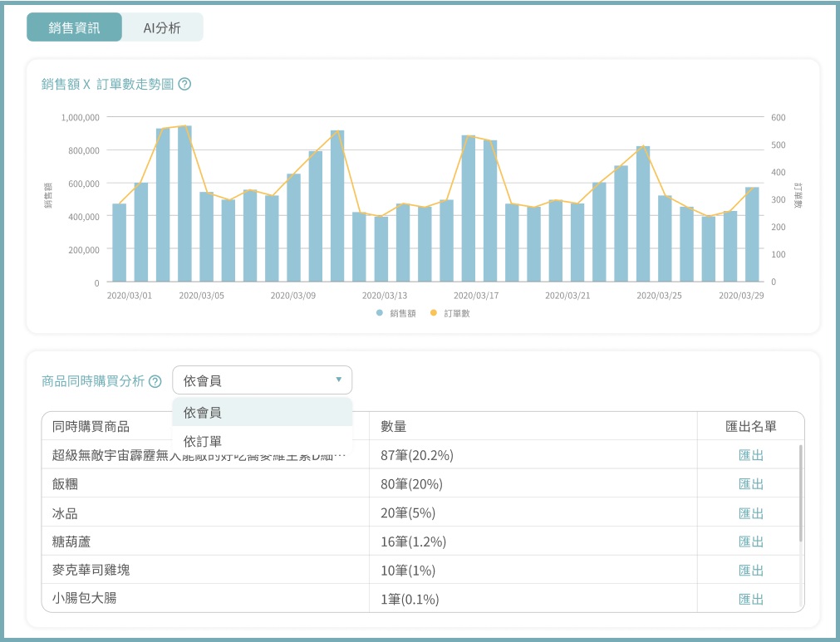The image size is (840, 642).
Task: Switch to 銷售資訊 tab
Action: pos(74,27)
